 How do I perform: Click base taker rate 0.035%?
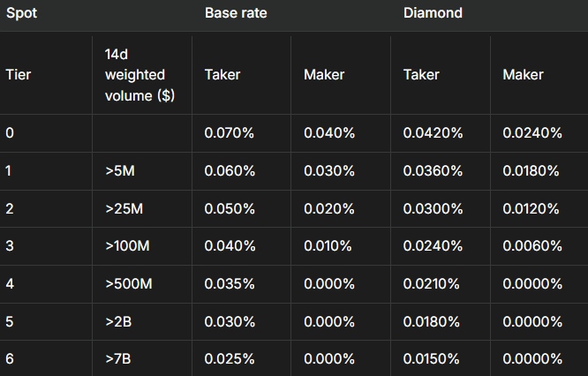click(x=230, y=284)
